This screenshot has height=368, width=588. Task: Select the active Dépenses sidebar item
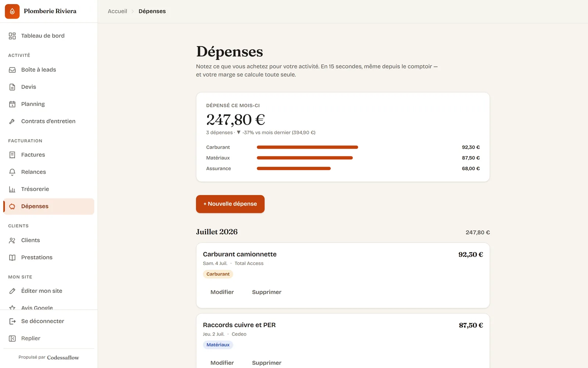coord(49,206)
